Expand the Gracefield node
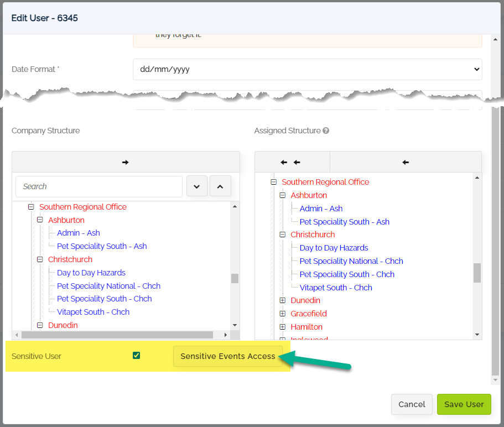The image size is (504, 427). [x=283, y=314]
